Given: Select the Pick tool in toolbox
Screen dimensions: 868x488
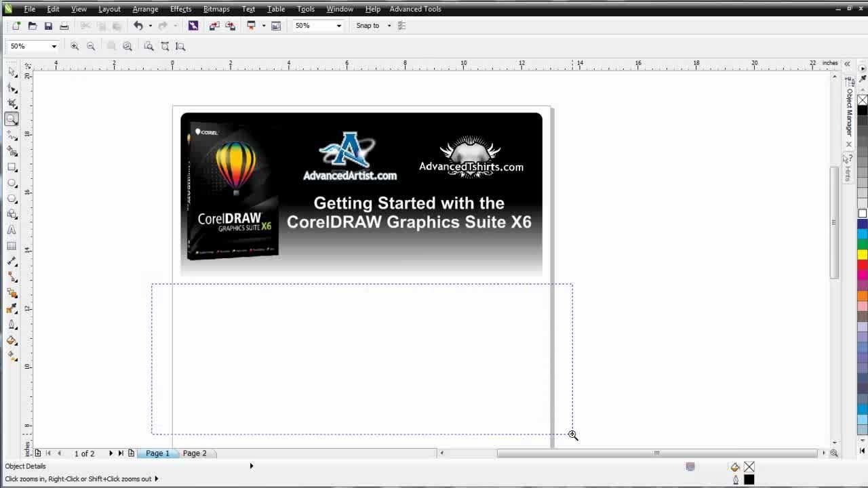Looking at the screenshot, I should coord(12,71).
